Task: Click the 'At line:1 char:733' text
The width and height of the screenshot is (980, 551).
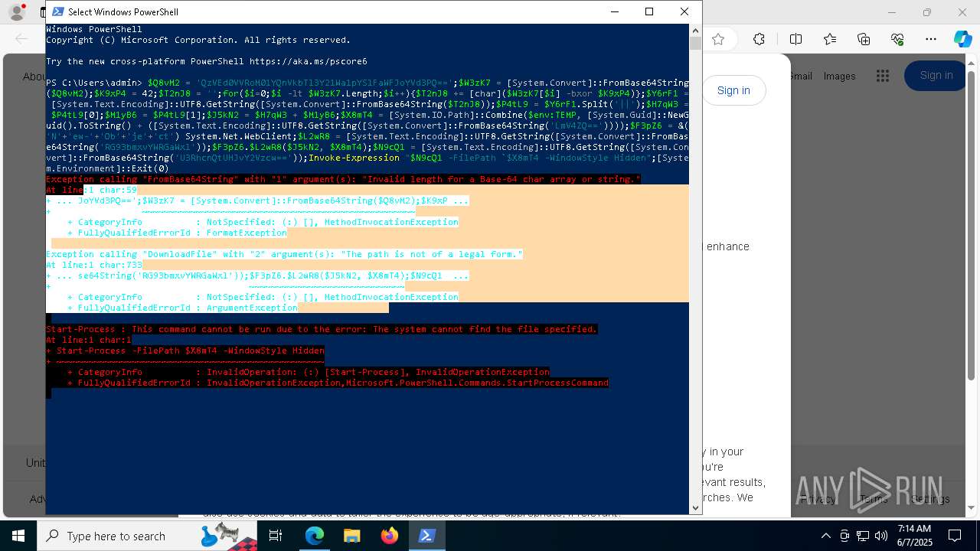Action: point(94,265)
